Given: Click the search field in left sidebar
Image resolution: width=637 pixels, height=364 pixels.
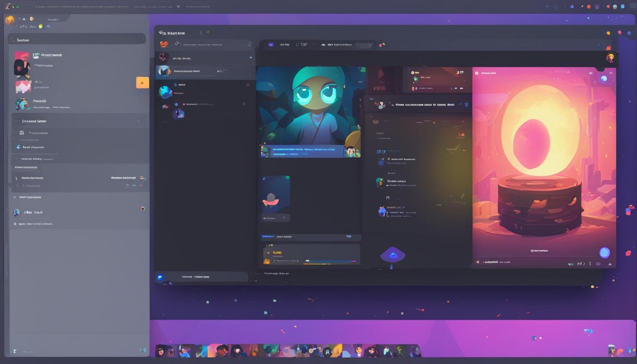Looking at the screenshot, I should [76, 40].
